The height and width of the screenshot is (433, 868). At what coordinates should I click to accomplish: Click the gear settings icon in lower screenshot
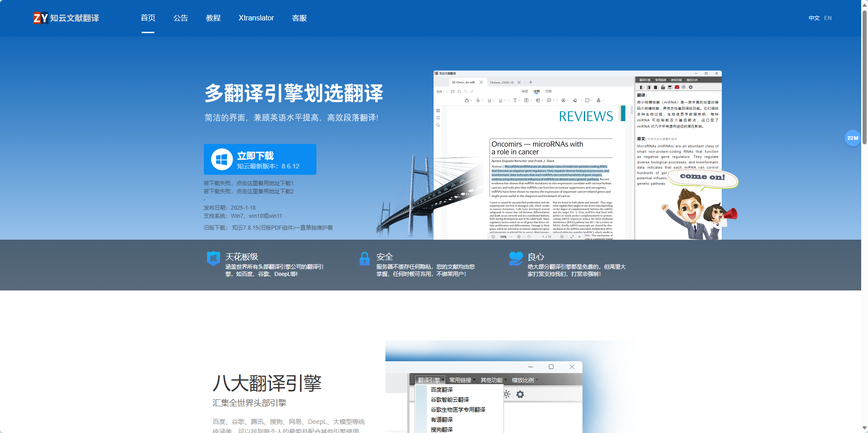pos(520,394)
